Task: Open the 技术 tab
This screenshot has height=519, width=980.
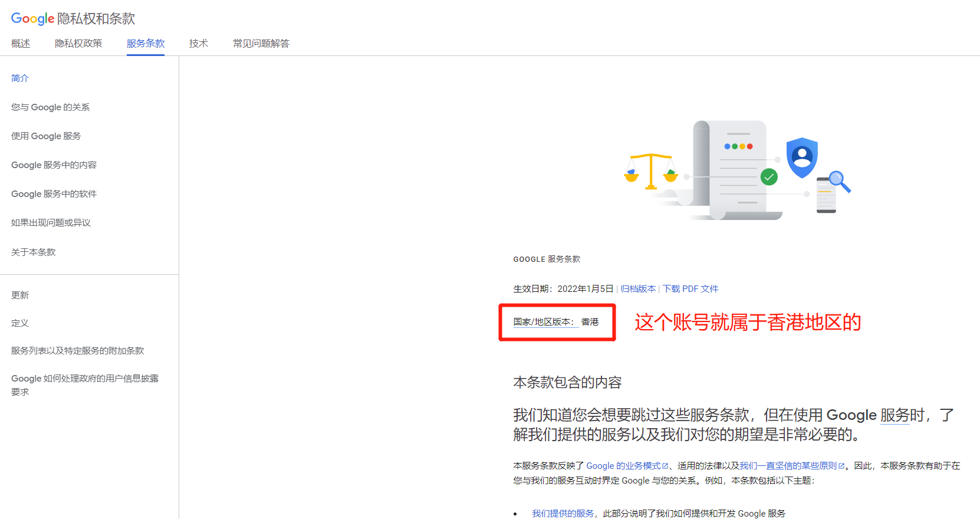Action: click(x=199, y=44)
